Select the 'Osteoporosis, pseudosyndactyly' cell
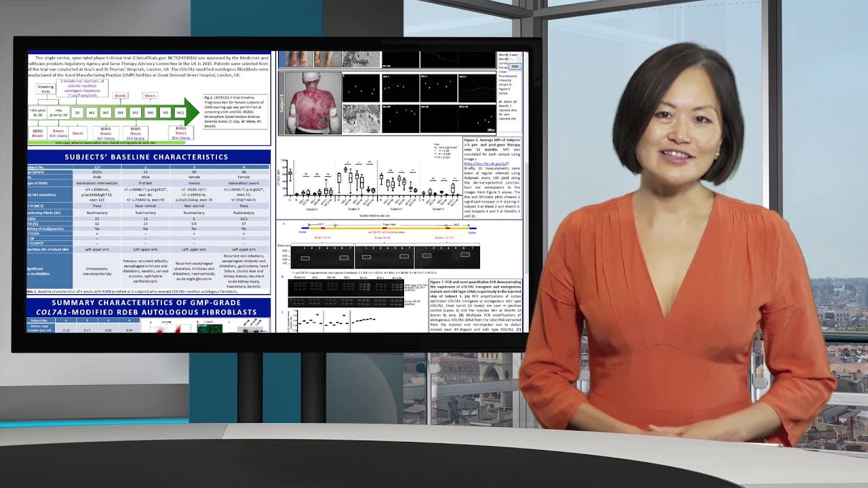 point(96,270)
